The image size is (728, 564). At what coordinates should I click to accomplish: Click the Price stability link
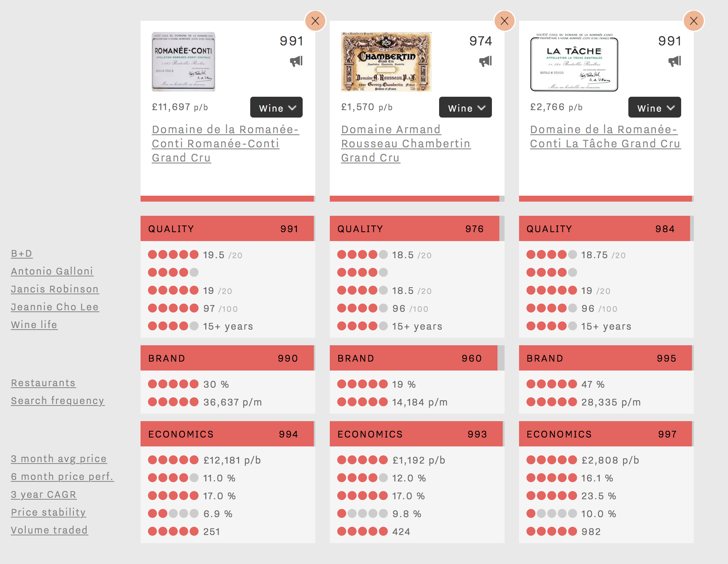point(48,513)
